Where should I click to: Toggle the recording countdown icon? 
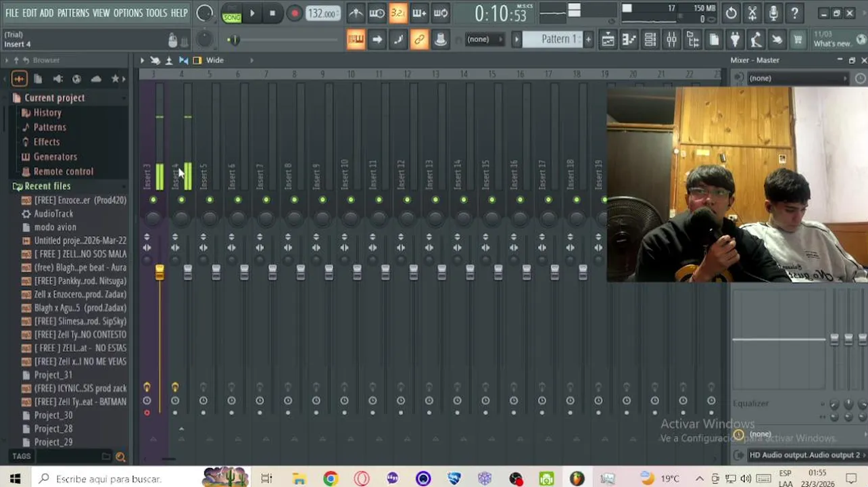coord(398,13)
